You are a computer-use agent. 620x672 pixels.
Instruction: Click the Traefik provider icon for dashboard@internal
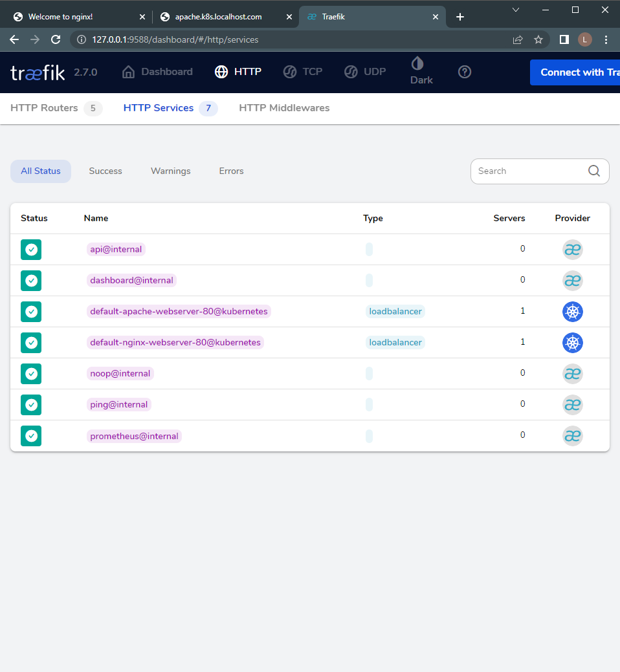(x=572, y=281)
